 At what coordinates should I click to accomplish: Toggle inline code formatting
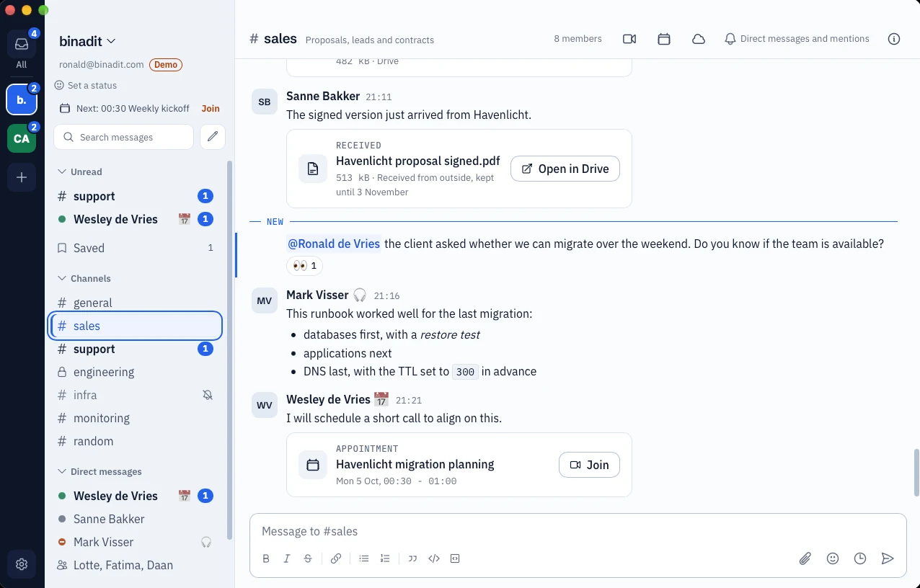pos(434,558)
